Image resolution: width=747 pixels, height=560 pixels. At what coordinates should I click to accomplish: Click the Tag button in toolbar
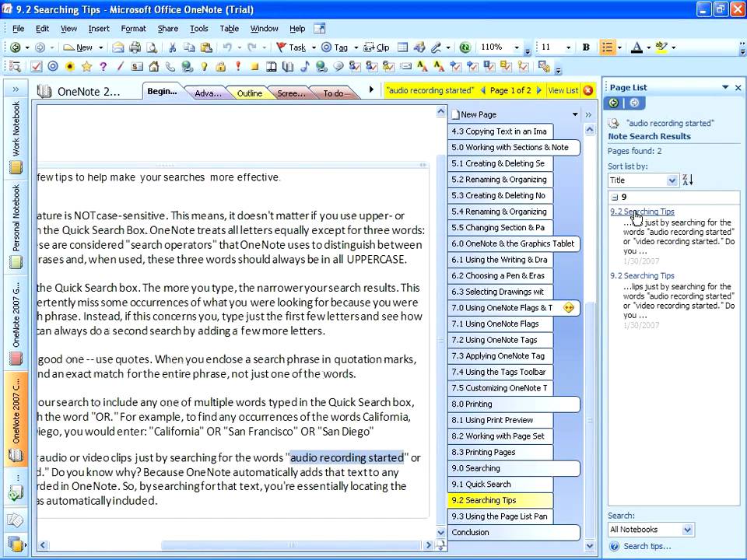click(x=335, y=47)
